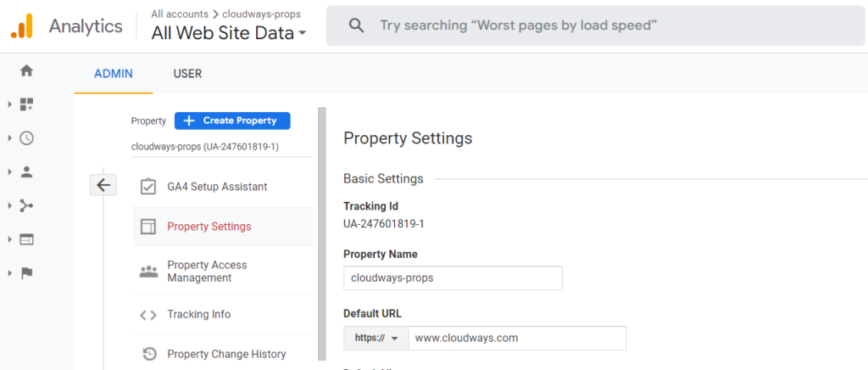Open Property Change History menu item
This screenshot has width=868, height=370.
(223, 354)
